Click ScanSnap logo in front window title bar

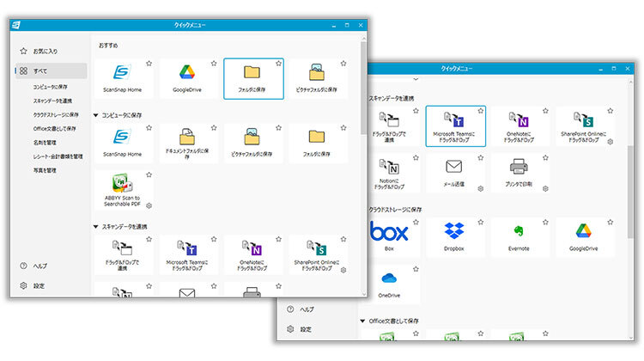[x=16, y=25]
